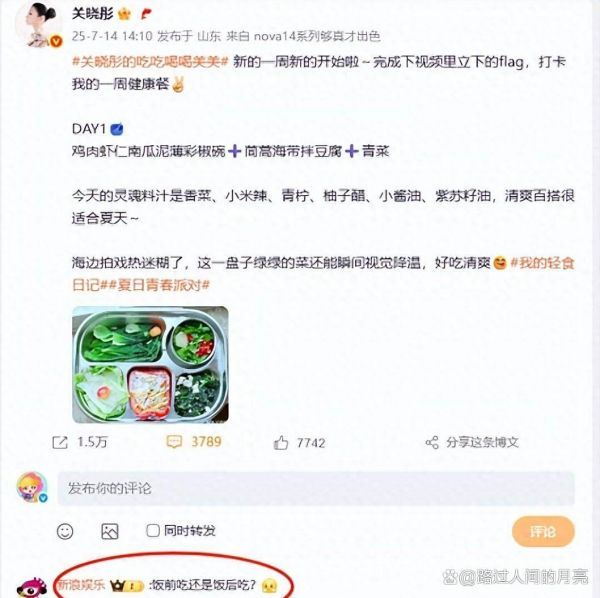The image size is (600, 598).
Task: Like the post with the thumbs-up icon
Action: coord(281,443)
